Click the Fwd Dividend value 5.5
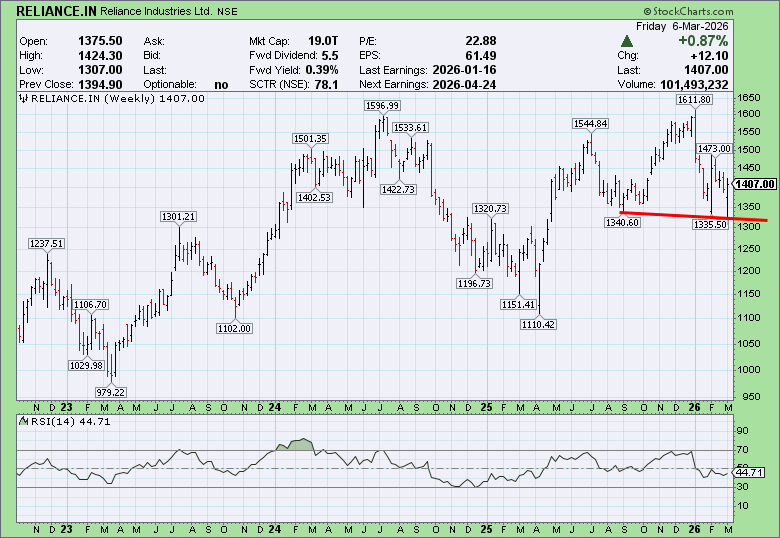The width and height of the screenshot is (780, 538). 330,56
